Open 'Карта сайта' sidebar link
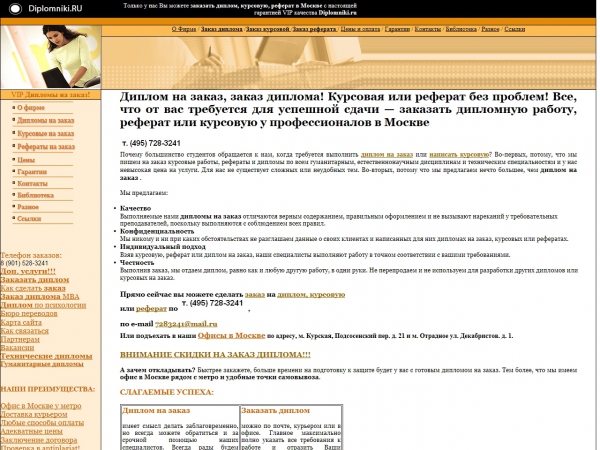 pyautogui.click(x=21, y=323)
